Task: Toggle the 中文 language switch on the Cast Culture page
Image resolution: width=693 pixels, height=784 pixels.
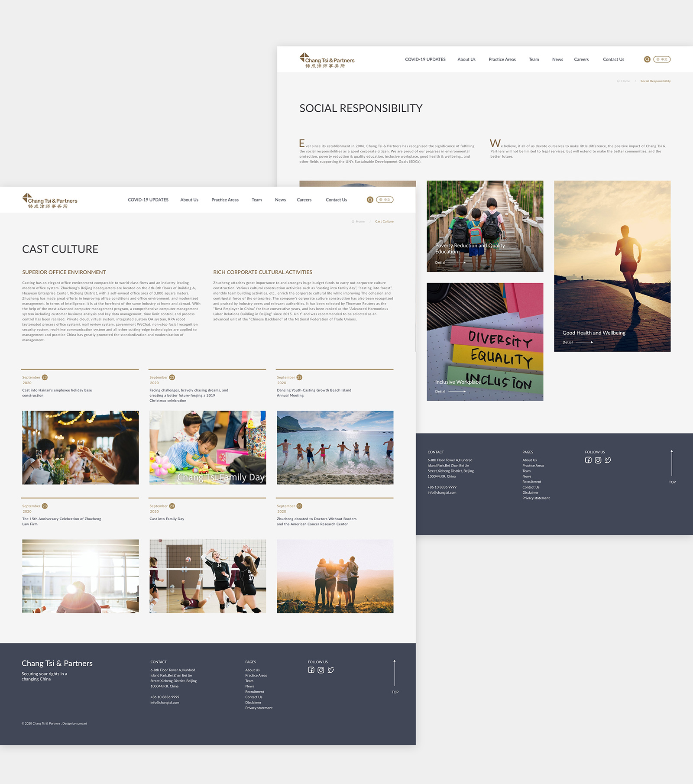Action: pyautogui.click(x=385, y=200)
